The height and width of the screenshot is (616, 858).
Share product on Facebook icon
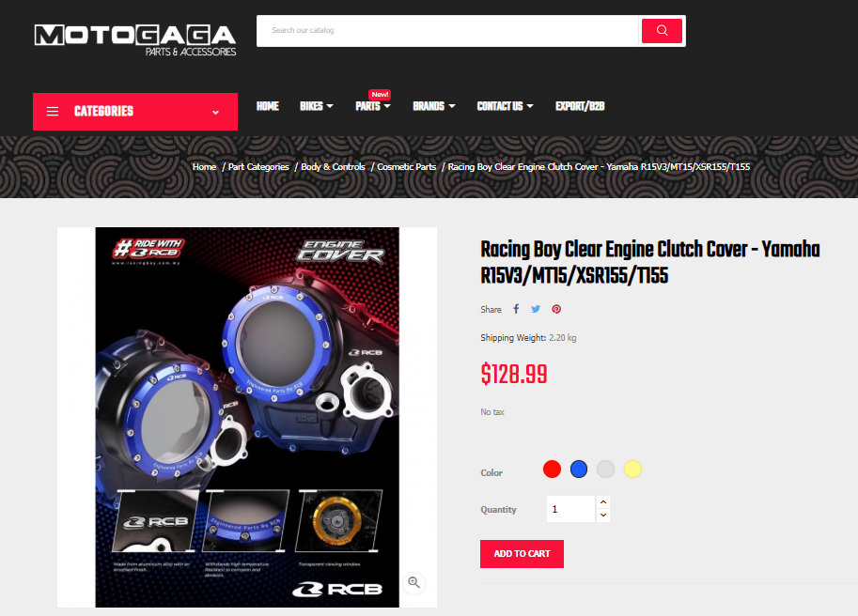coord(516,309)
